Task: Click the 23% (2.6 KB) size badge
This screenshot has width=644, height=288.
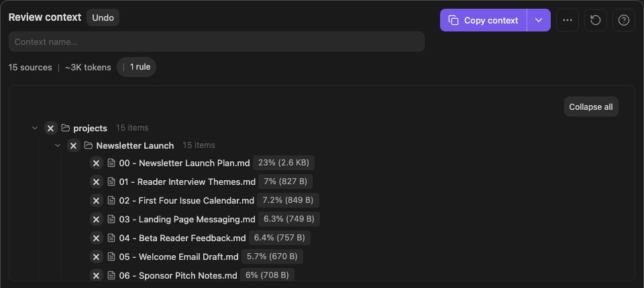Action: point(283,163)
